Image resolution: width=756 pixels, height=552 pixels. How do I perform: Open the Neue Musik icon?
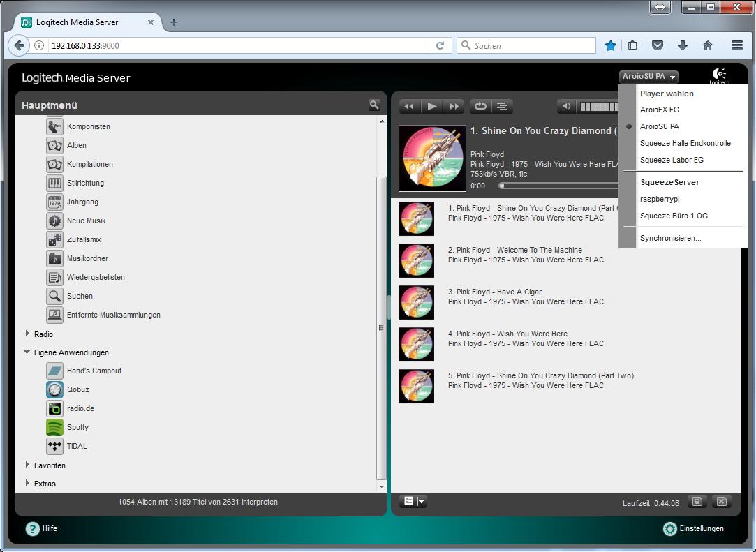click(x=54, y=221)
